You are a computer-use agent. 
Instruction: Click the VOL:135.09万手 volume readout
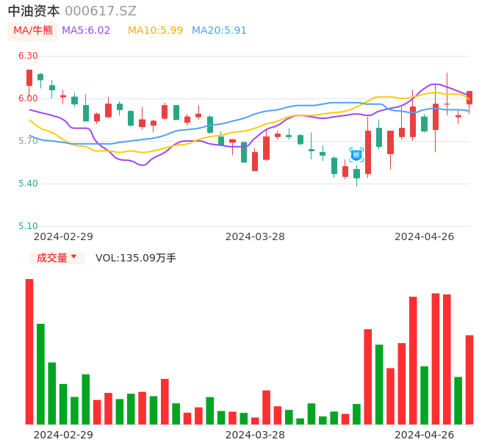[136, 258]
